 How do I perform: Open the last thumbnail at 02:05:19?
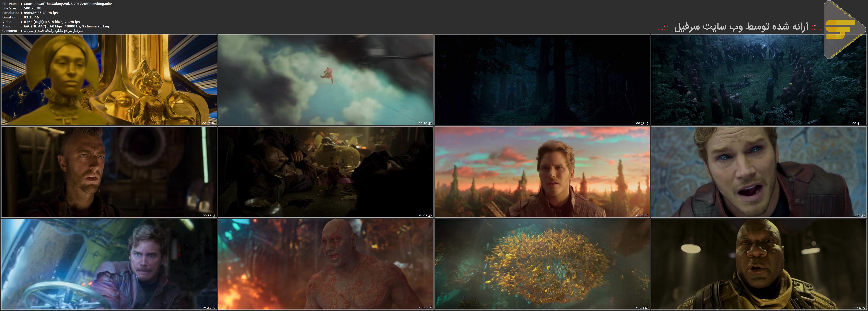759,264
